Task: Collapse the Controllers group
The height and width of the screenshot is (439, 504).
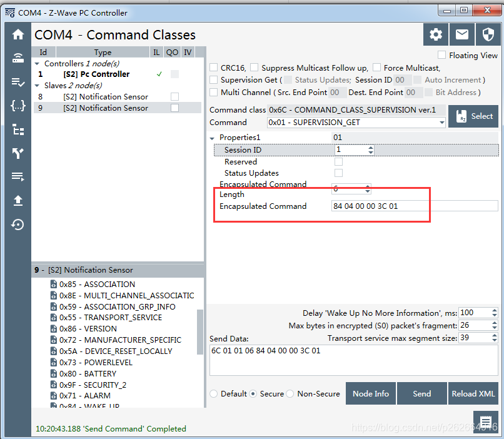Action: [x=37, y=64]
